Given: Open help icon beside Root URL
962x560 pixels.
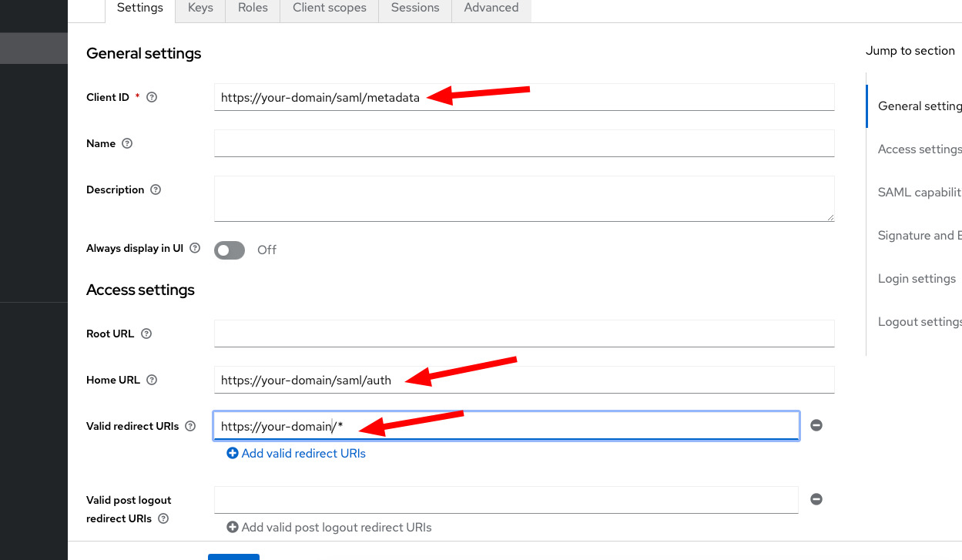Looking at the screenshot, I should [146, 334].
